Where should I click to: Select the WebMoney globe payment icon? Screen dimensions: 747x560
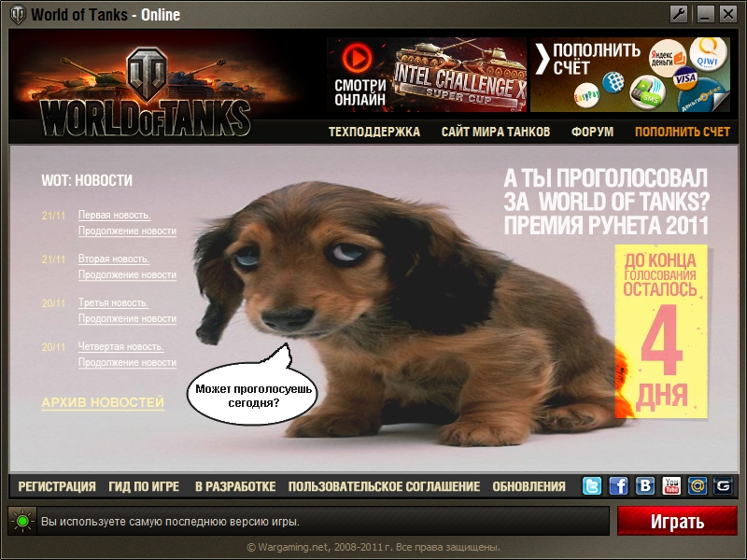coord(613,82)
